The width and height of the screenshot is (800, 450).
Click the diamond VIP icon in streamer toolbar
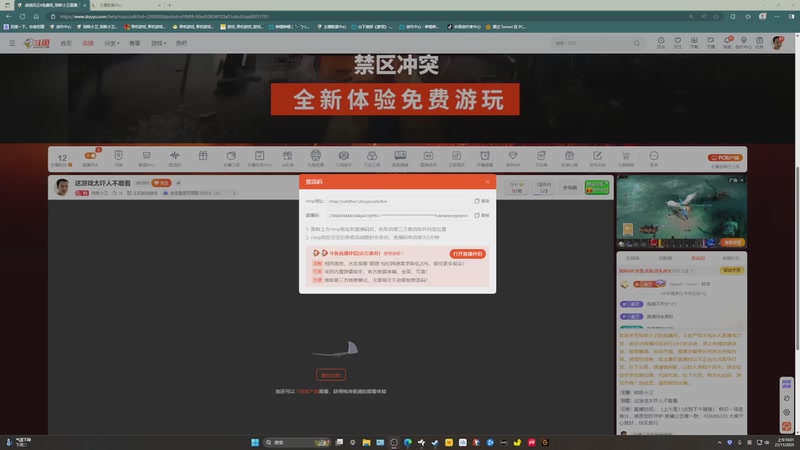tap(513, 158)
